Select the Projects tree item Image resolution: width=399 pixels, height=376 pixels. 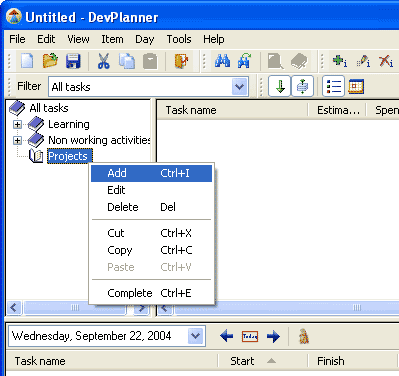69,156
